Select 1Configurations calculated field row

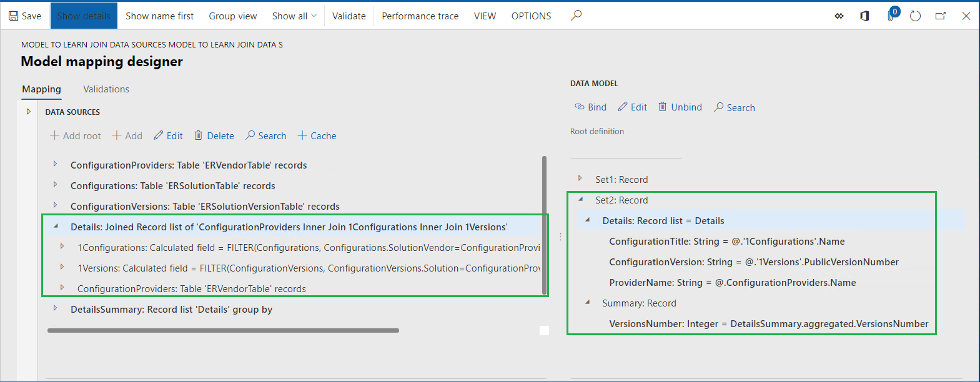(294, 247)
